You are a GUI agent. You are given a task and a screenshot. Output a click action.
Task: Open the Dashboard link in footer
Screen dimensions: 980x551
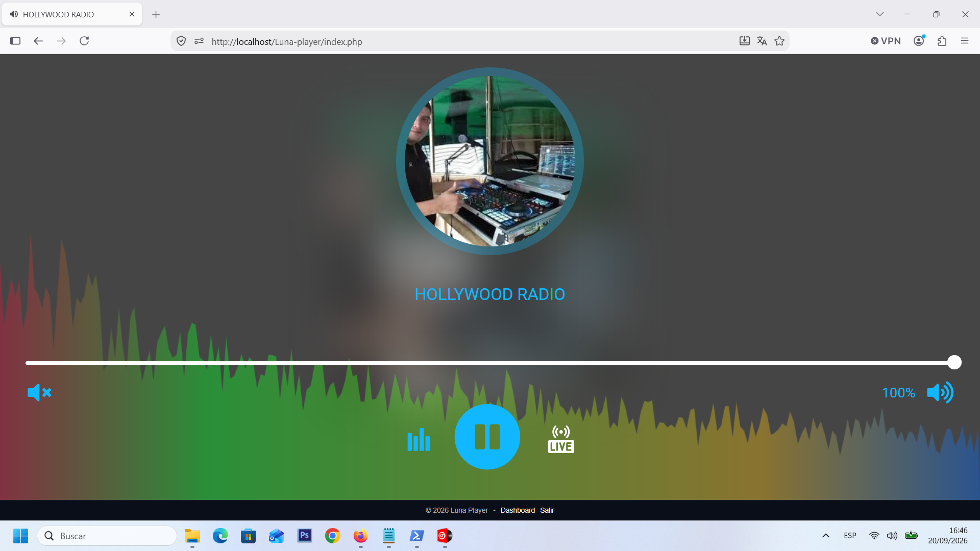coord(518,510)
